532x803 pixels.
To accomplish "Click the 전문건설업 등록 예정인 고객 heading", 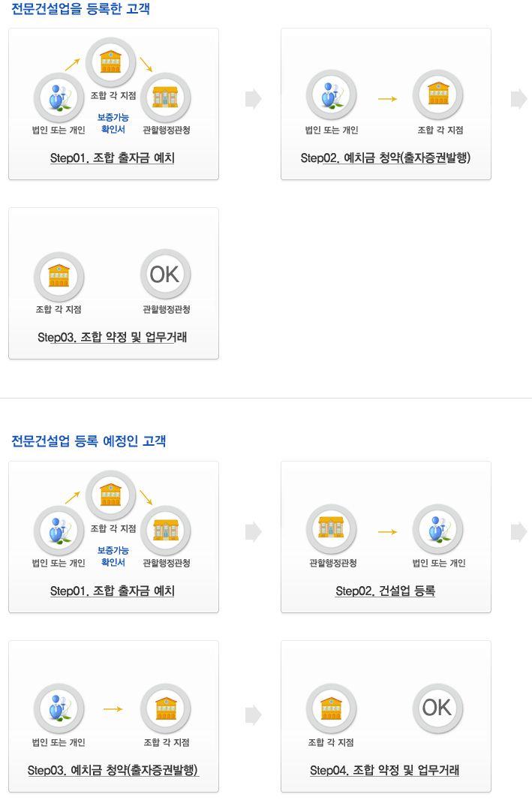I will (89, 441).
